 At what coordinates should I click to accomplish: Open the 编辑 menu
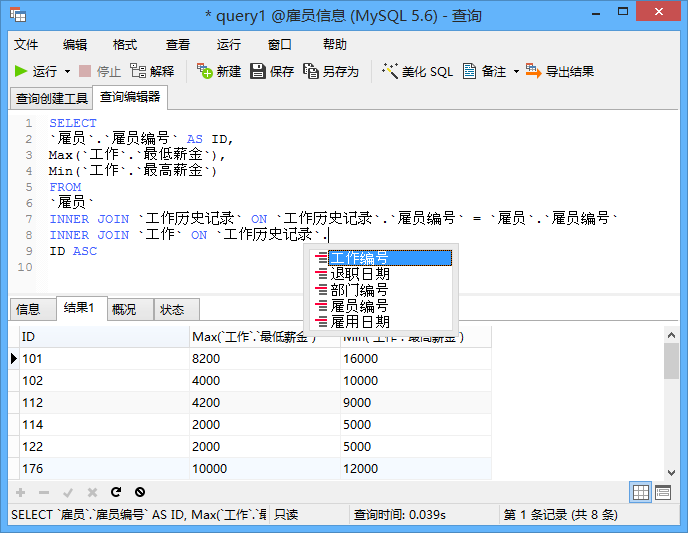(x=75, y=44)
